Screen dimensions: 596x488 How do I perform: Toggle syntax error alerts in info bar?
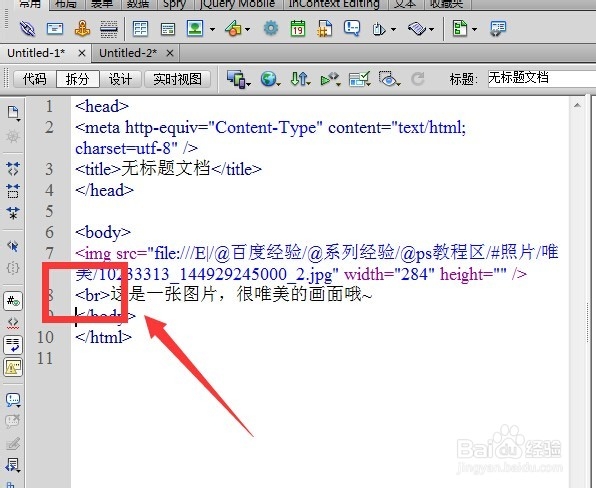click(13, 367)
